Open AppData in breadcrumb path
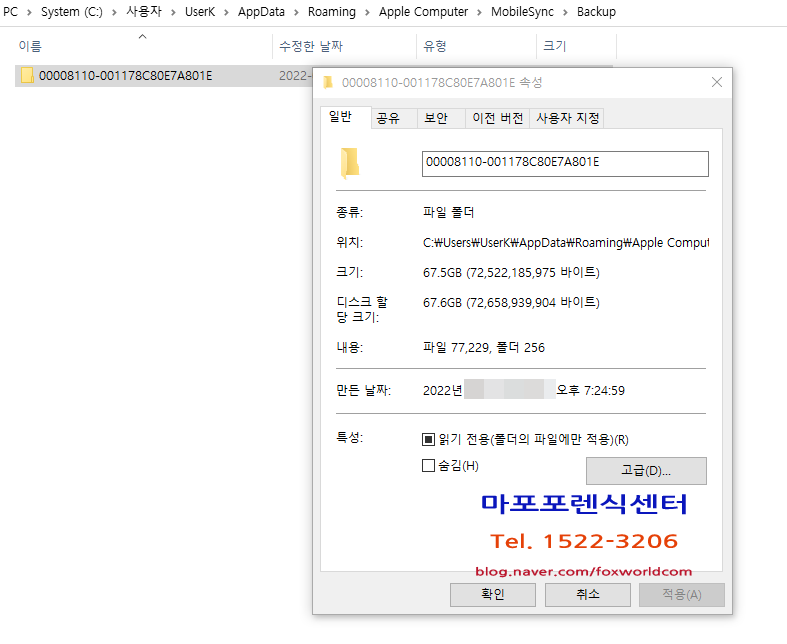The width and height of the screenshot is (787, 644). tap(261, 12)
